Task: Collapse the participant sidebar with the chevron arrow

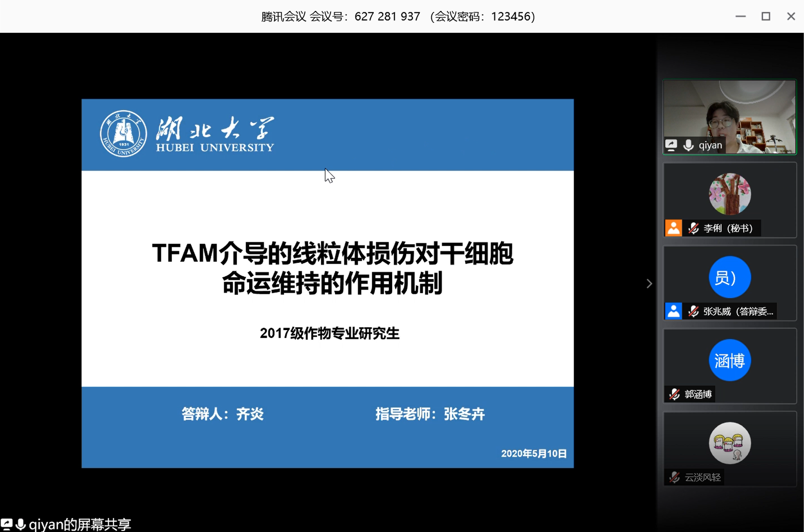Action: pos(649,284)
